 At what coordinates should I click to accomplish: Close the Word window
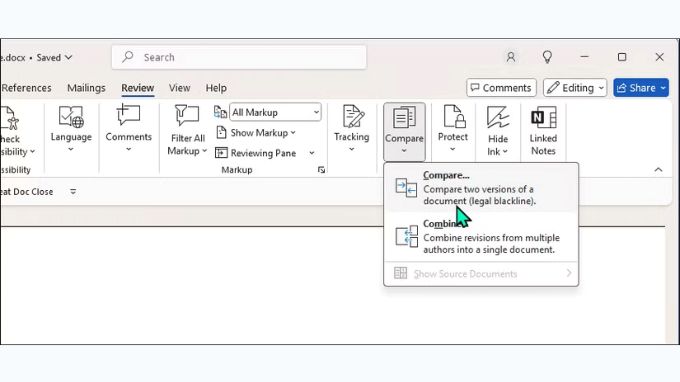point(659,57)
